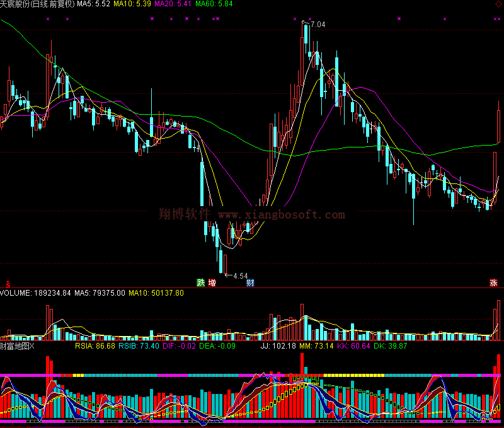Viewport: 504px width, 428px height.
Task: Click the blue 财 event marker icon
Action: [x=250, y=282]
